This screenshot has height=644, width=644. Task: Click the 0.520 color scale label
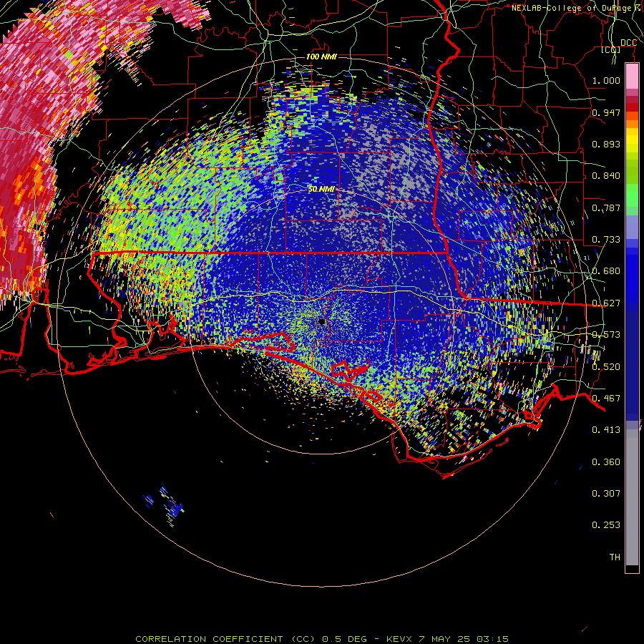pos(606,367)
